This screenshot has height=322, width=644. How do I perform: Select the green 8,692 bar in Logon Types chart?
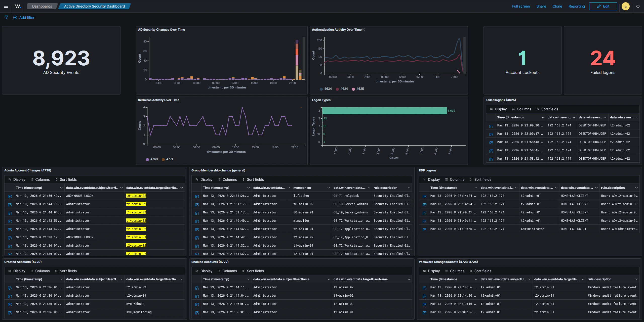click(382, 110)
